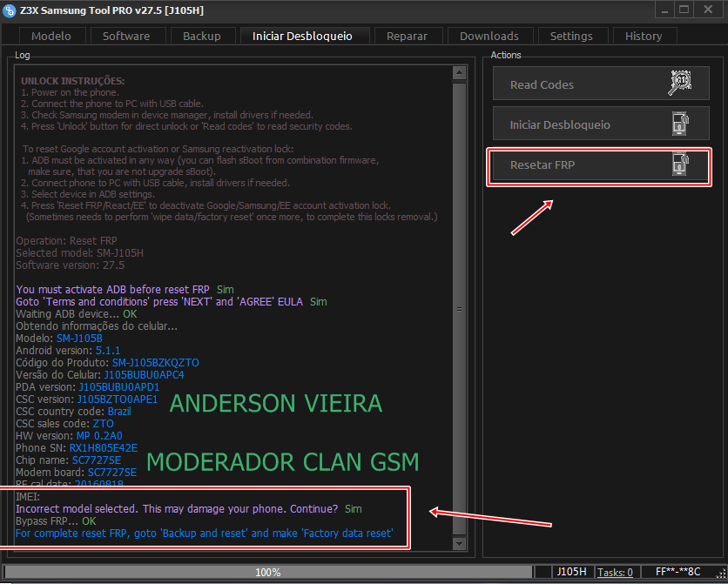Screen dimensions: 728x584
Task: Close the Z3X Samsung Tool window
Action: (x=708, y=10)
